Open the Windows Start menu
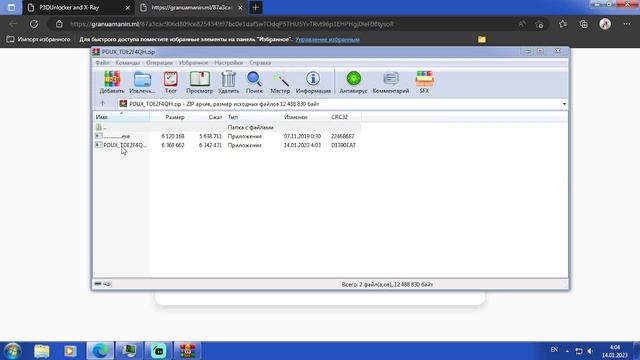 [x=12, y=351]
